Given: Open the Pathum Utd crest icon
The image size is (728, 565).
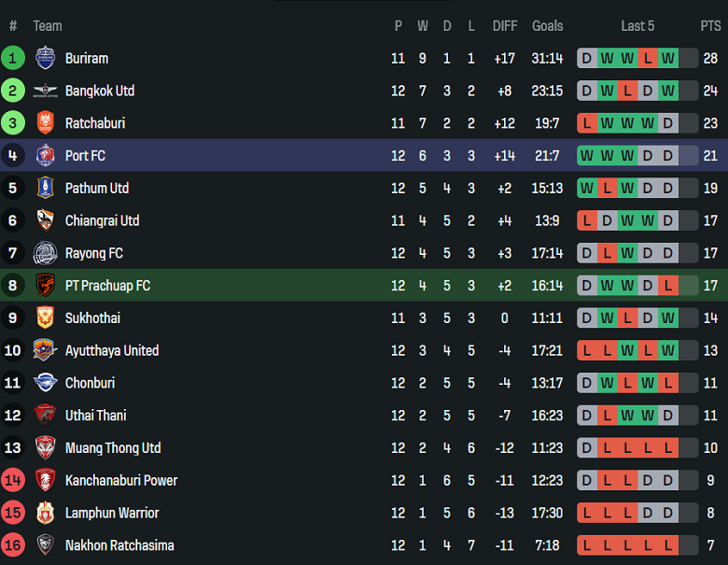Looking at the screenshot, I should 45,189.
